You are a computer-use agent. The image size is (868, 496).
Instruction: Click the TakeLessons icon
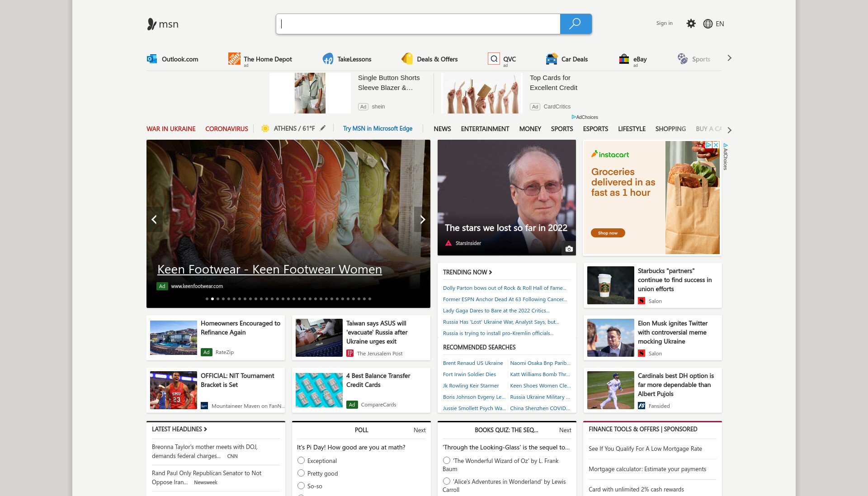click(x=328, y=59)
